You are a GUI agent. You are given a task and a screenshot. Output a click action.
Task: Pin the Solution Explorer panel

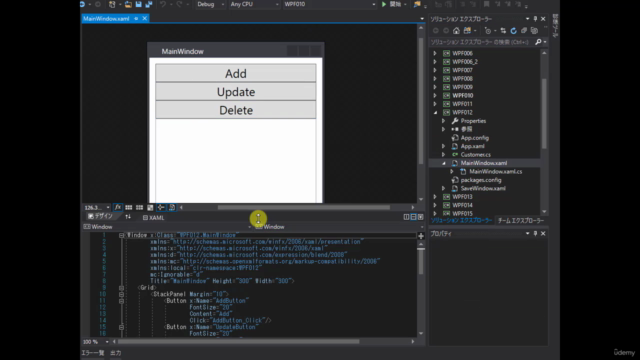pos(536,19)
